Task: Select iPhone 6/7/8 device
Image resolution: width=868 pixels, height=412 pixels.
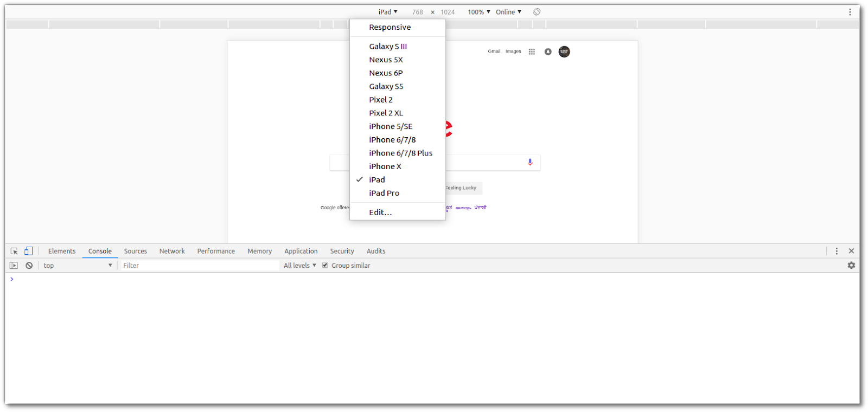Action: tap(398, 140)
